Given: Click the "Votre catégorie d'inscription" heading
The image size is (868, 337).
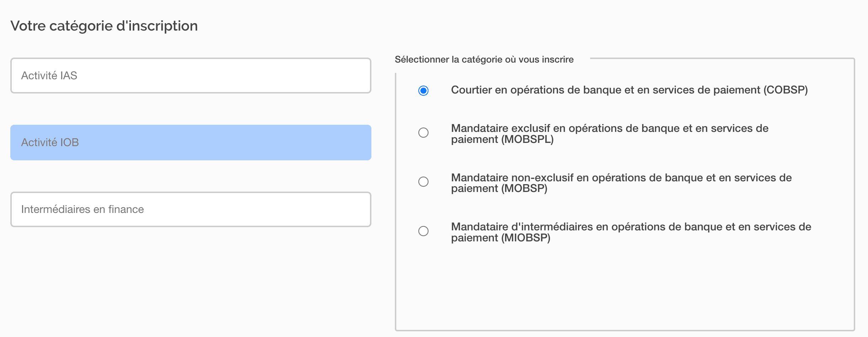Looking at the screenshot, I should pyautogui.click(x=104, y=26).
